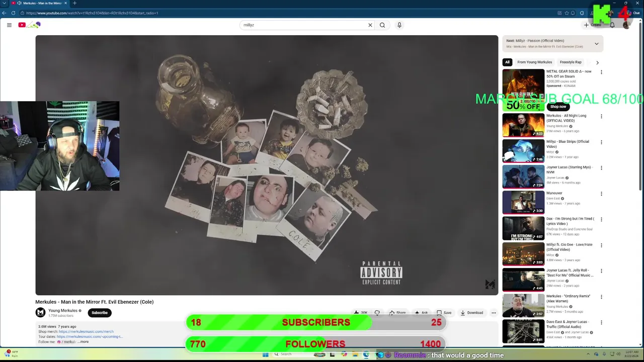Screen dimensions: 644x362
Task: Open the Windows Start button
Action: (265, 354)
